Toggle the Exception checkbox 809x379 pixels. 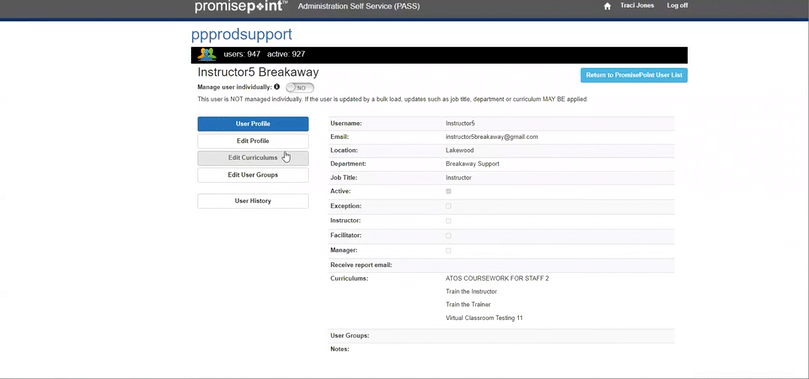pyautogui.click(x=448, y=206)
